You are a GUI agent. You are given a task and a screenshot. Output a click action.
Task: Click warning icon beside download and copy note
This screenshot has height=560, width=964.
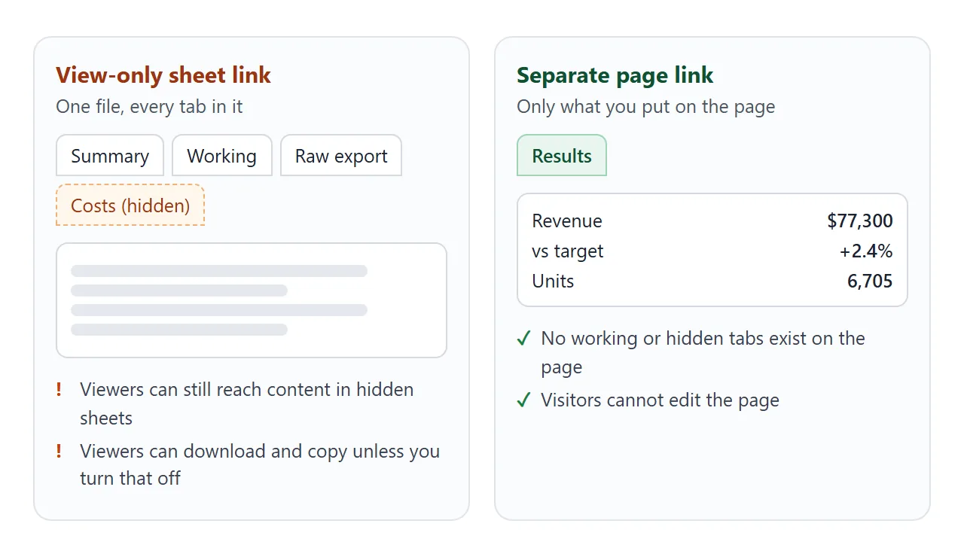click(x=59, y=452)
